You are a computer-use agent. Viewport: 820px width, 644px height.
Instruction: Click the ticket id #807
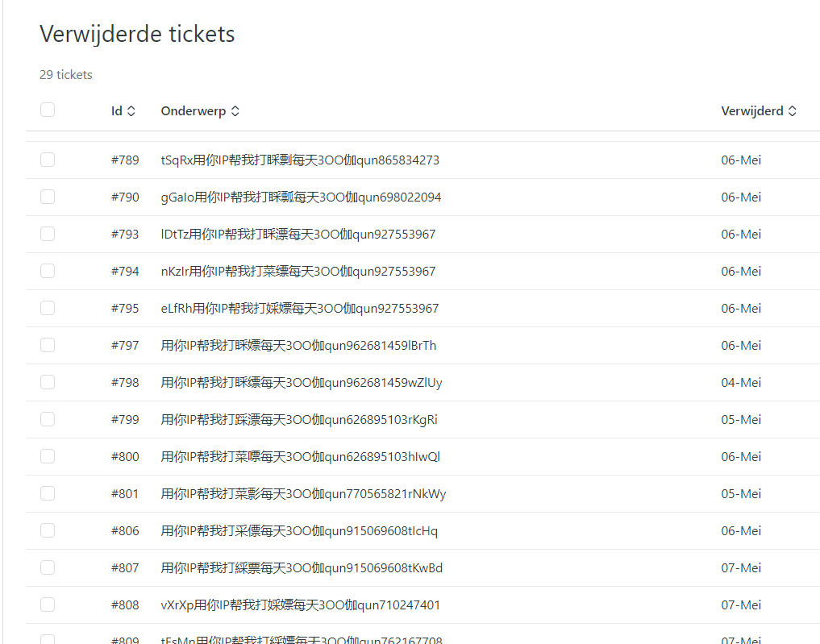125,568
